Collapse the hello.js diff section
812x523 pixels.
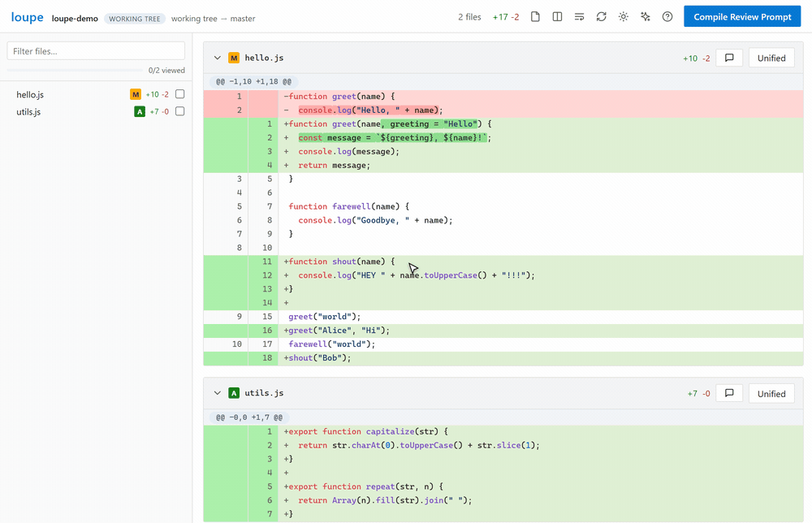point(218,58)
